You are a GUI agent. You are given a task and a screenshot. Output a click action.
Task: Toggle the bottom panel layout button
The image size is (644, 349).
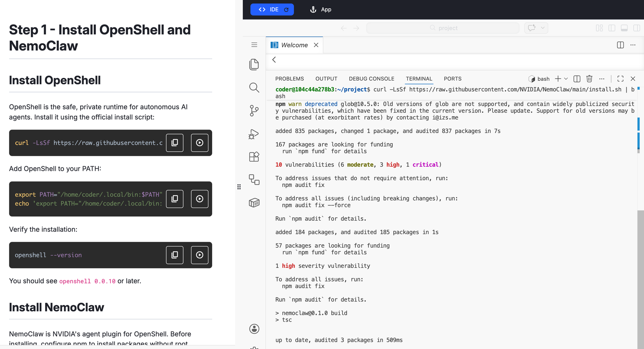624,28
